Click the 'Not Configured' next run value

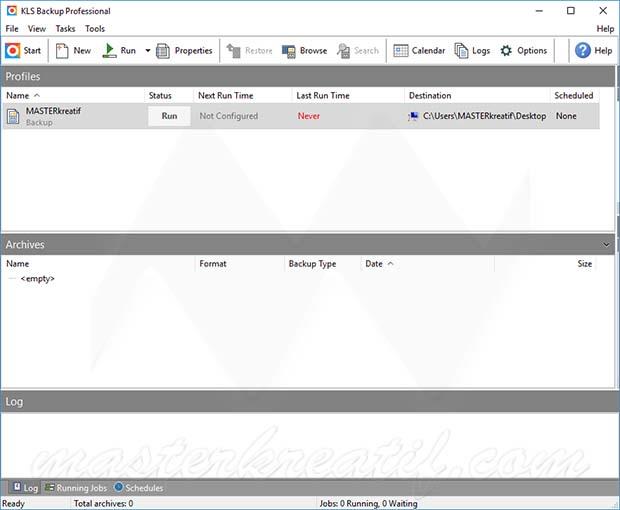pos(229,116)
